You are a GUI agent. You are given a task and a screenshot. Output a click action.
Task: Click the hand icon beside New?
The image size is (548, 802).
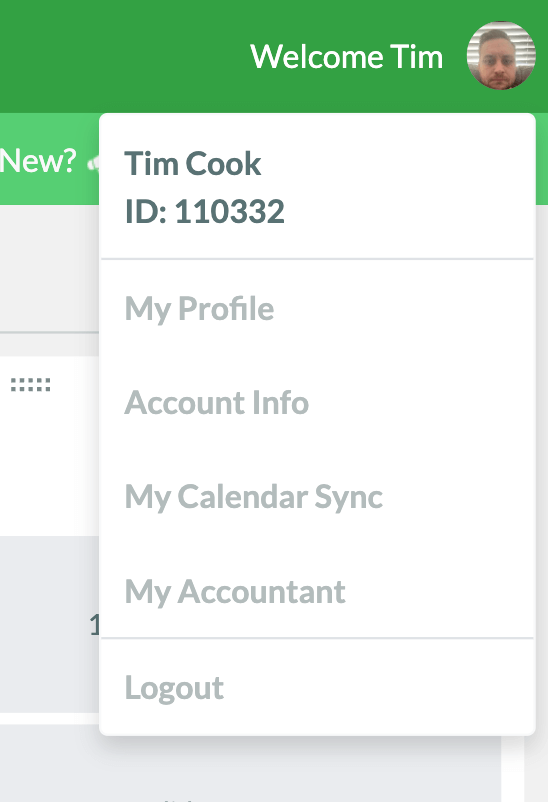pyautogui.click(x=93, y=163)
